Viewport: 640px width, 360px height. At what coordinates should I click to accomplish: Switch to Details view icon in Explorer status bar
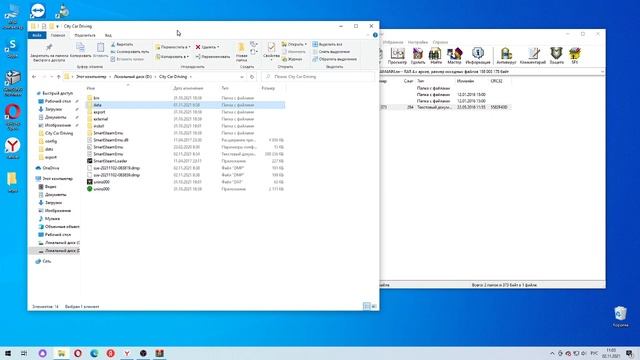[367, 306]
